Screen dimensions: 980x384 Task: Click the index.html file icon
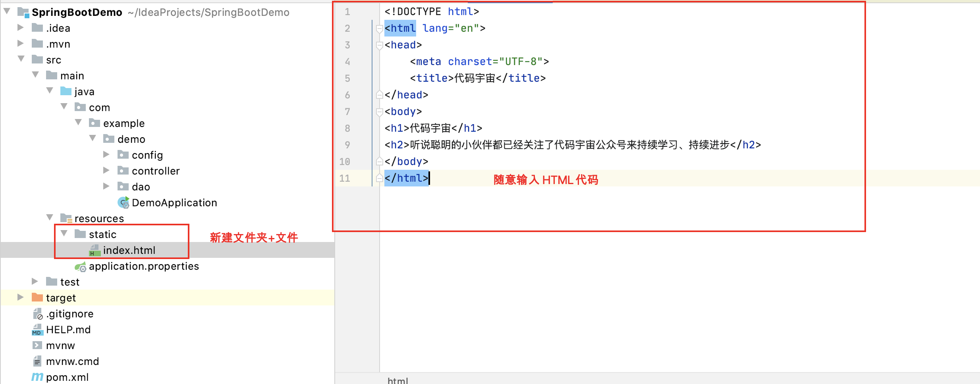[x=94, y=250]
